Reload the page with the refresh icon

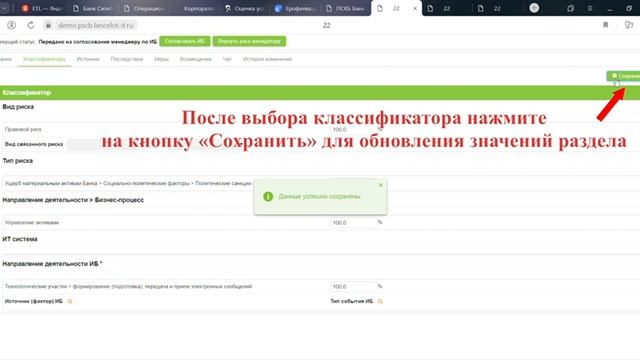[x=31, y=25]
